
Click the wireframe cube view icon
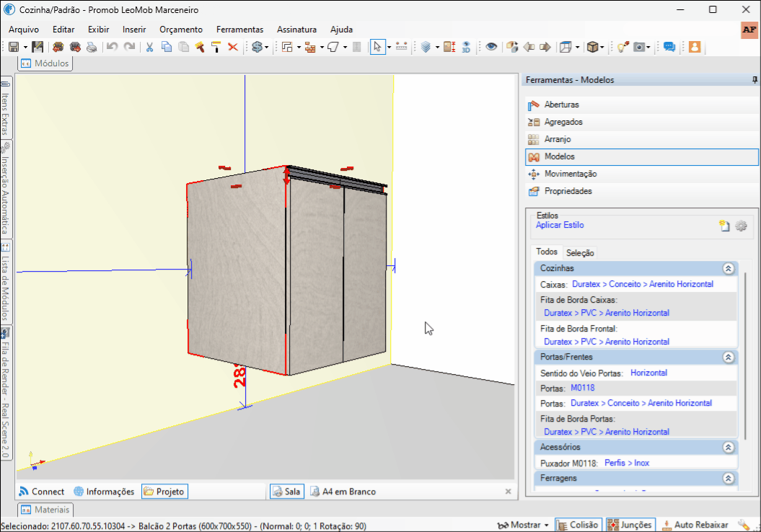[566, 47]
